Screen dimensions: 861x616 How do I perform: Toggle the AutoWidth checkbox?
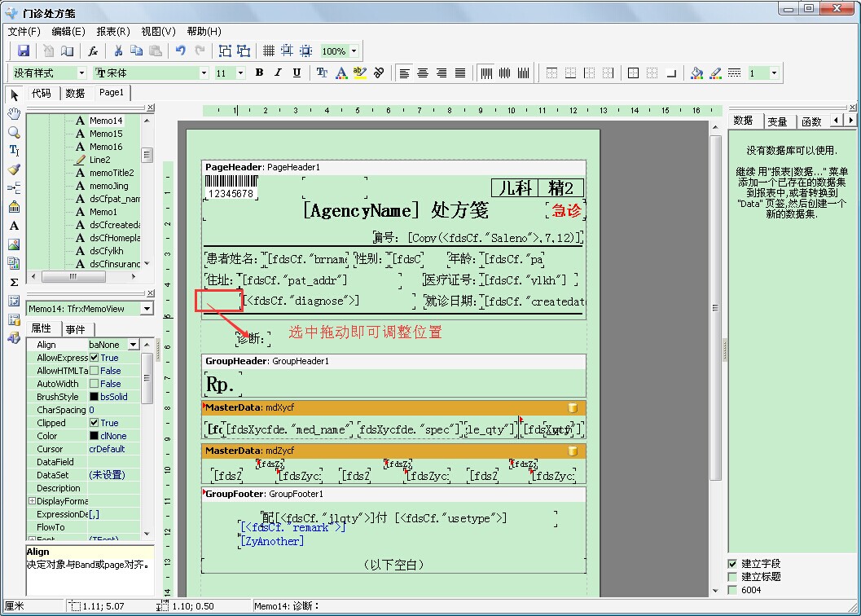tap(94, 384)
